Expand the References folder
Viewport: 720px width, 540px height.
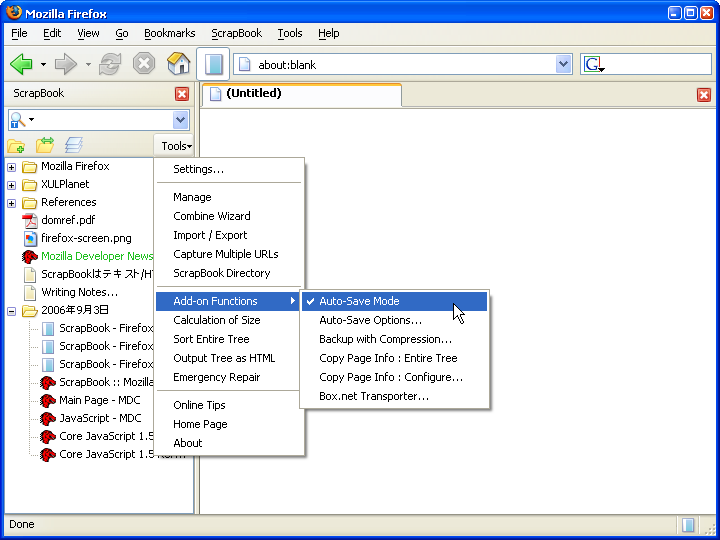12,203
